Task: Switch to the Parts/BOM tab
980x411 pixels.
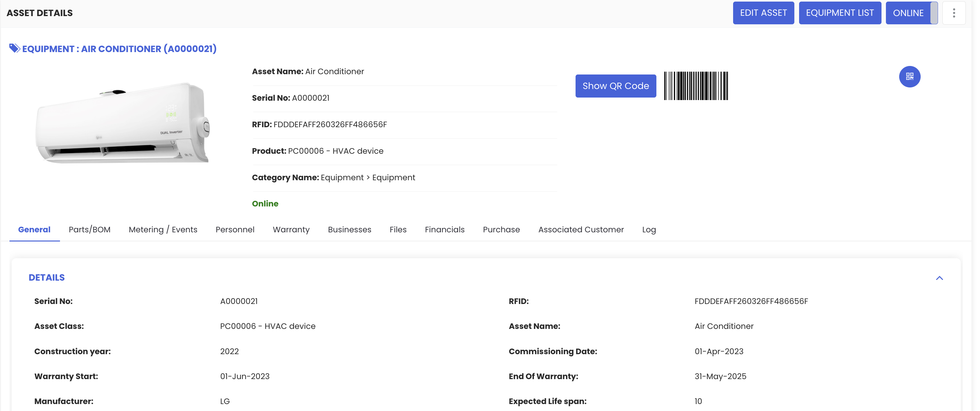Action: pyautogui.click(x=89, y=229)
